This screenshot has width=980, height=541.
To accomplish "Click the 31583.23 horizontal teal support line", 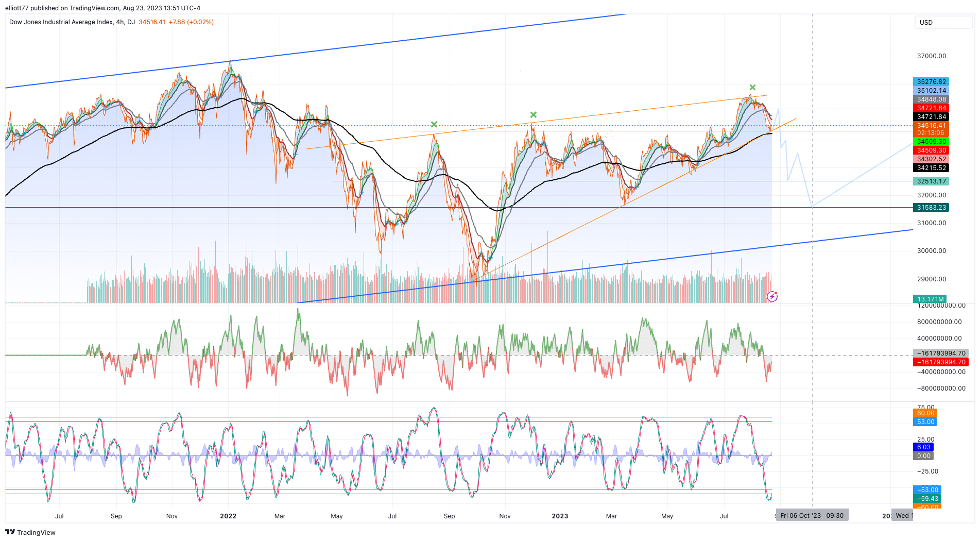I will click(458, 208).
